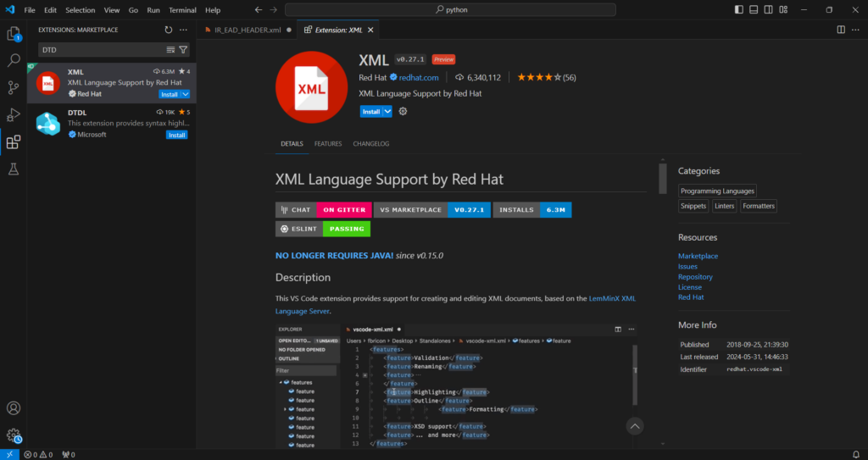Open the redhat.com publisher link
Screen dimensions: 868x460
coord(419,77)
